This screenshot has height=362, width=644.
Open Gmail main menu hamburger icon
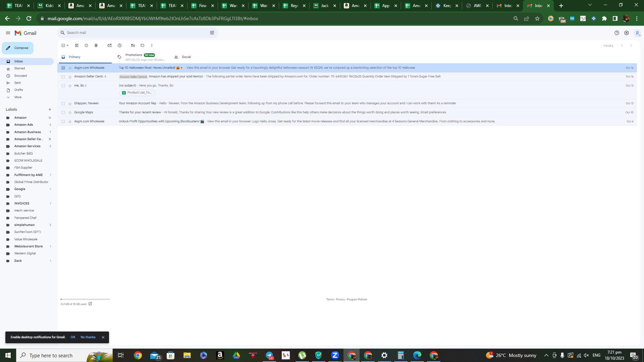pos(8,33)
